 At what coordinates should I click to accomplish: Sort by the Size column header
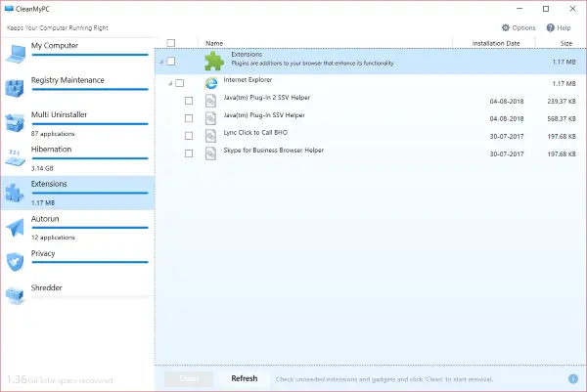tap(566, 43)
